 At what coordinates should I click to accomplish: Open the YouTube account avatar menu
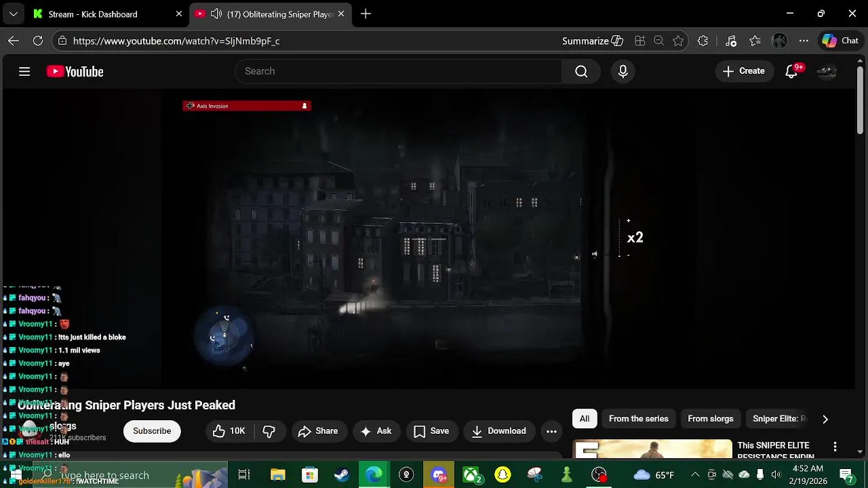click(x=827, y=71)
